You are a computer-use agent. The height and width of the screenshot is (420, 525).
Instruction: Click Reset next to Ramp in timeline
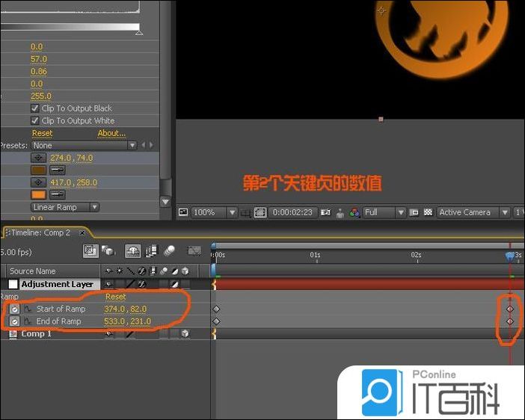click(x=115, y=297)
